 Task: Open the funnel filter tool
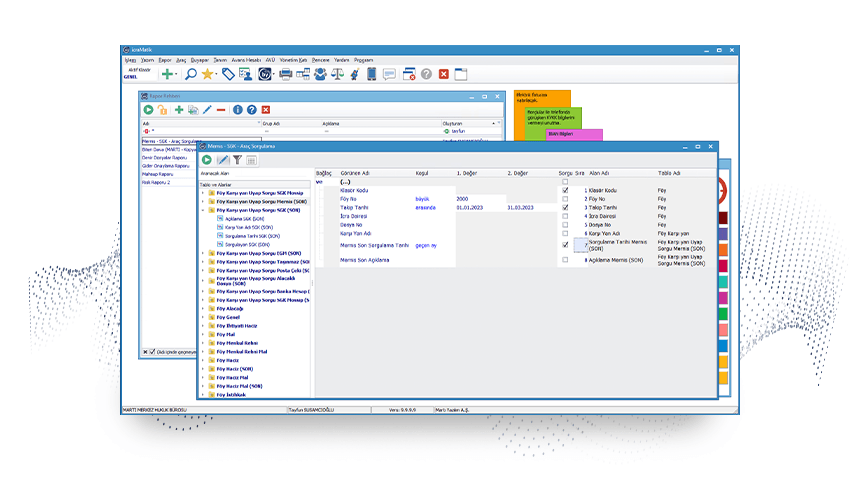pos(237,160)
